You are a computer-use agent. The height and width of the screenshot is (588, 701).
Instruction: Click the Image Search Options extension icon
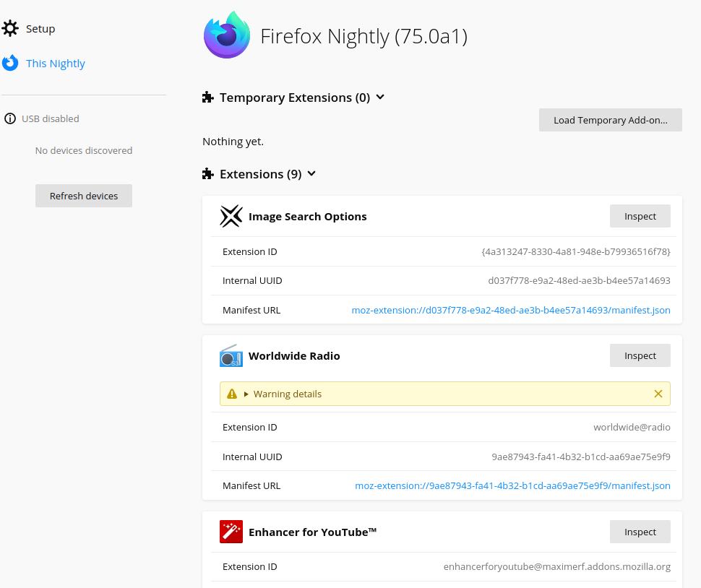pyautogui.click(x=231, y=216)
